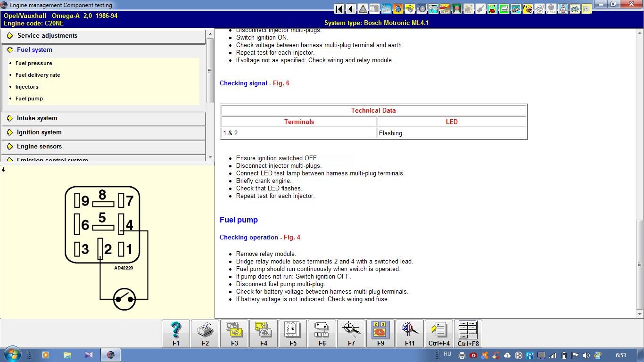Viewport: 644px width, 362px height.
Task: Collapse the Fuel system section
Action: tap(103, 50)
